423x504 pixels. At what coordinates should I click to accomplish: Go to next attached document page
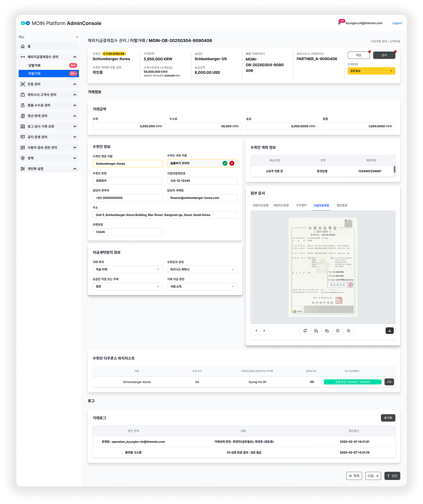264,331
